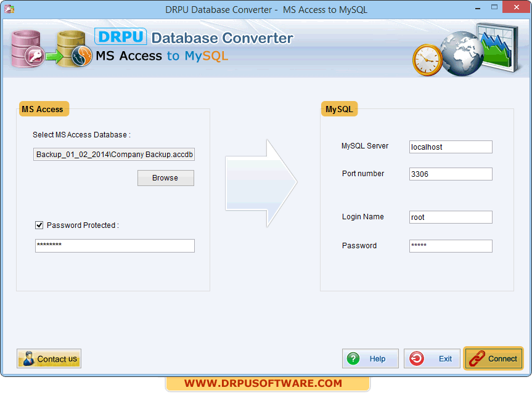This screenshot has height=393, width=532.
Task: Click the Browse button
Action: click(x=166, y=178)
